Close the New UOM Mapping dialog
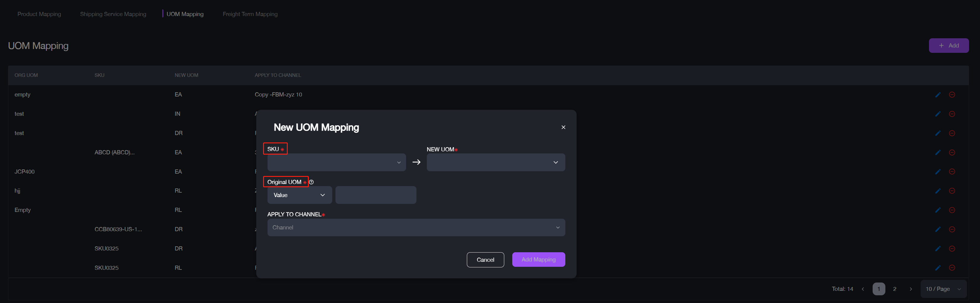 [x=564, y=127]
